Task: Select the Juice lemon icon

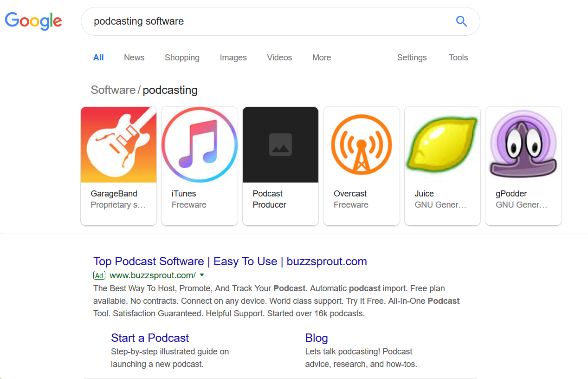Action: click(442, 144)
